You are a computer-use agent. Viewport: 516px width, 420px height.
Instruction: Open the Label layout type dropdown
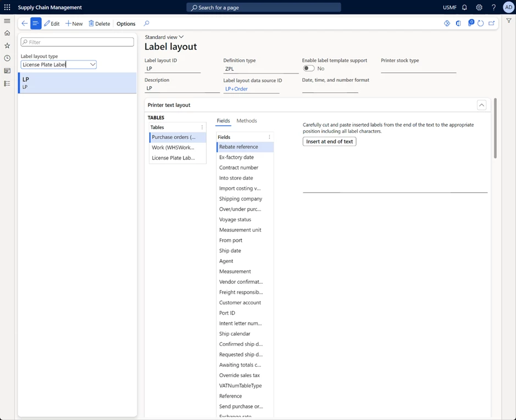(92, 65)
